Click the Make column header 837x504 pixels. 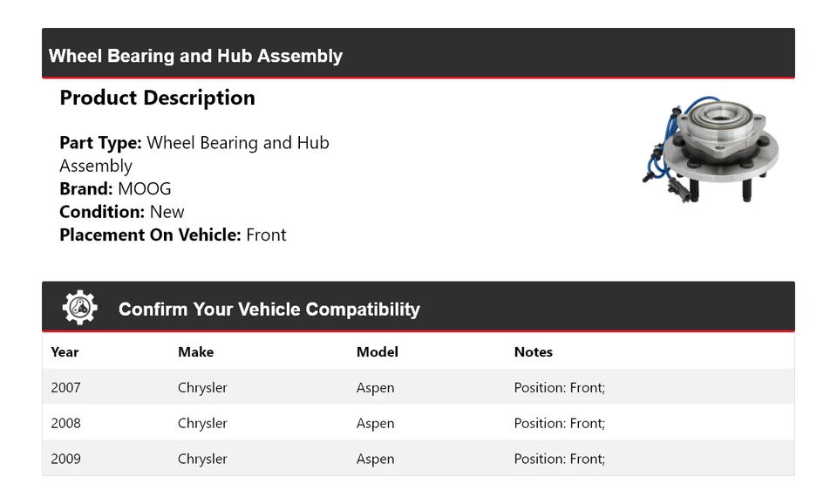click(195, 352)
